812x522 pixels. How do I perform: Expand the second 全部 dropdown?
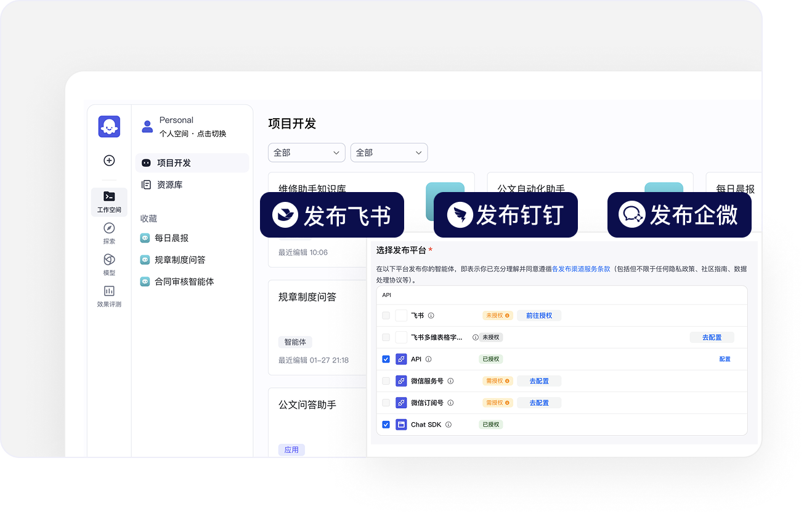pyautogui.click(x=389, y=152)
